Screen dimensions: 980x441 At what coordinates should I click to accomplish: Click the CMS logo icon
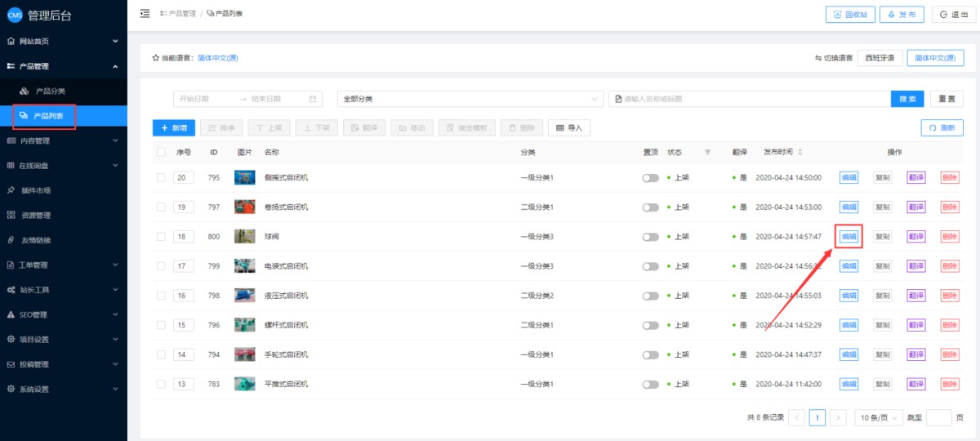click(x=14, y=14)
